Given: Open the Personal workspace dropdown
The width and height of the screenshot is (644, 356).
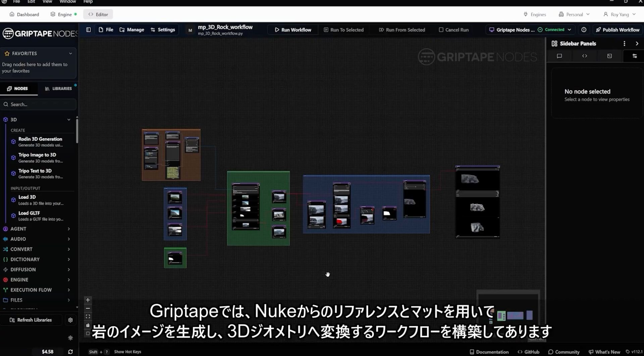Looking at the screenshot, I should [574, 14].
